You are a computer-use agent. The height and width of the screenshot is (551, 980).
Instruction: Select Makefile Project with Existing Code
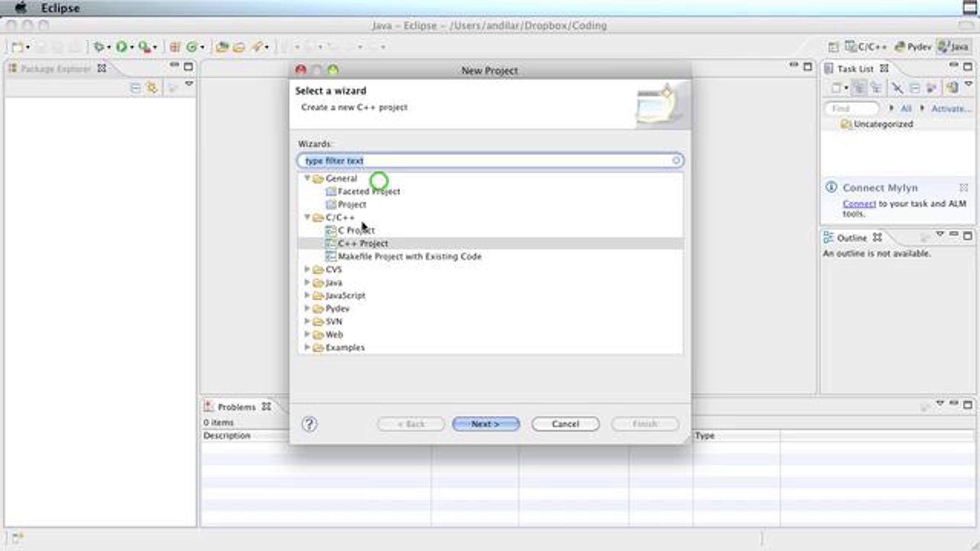[x=409, y=256]
